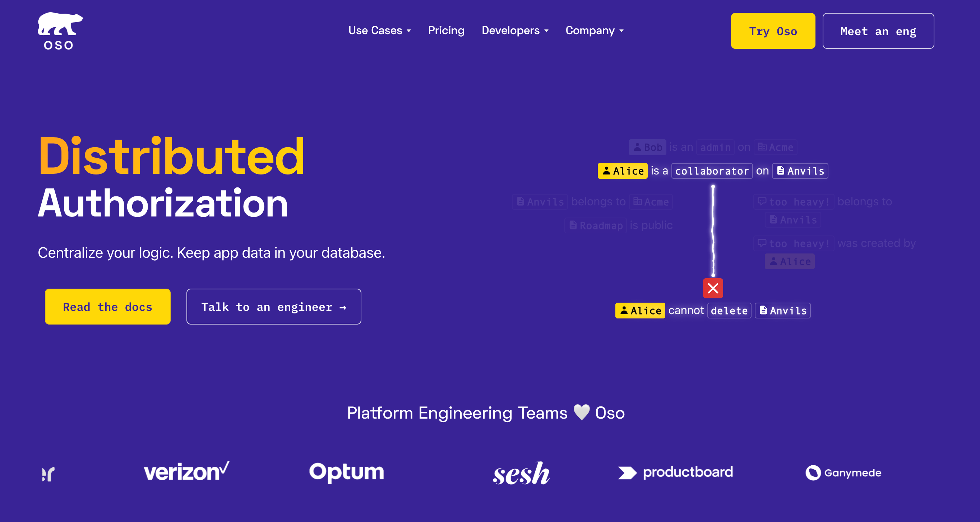Click the sesh logo

pyautogui.click(x=521, y=473)
